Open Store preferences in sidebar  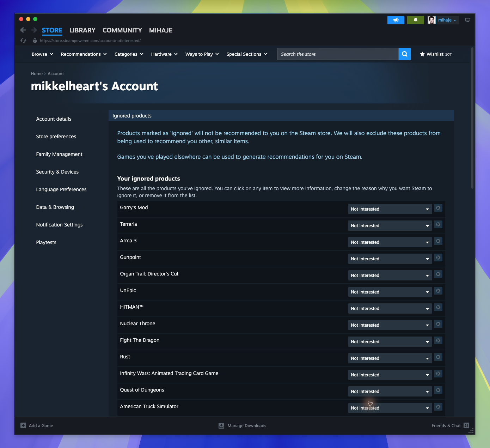tap(56, 137)
